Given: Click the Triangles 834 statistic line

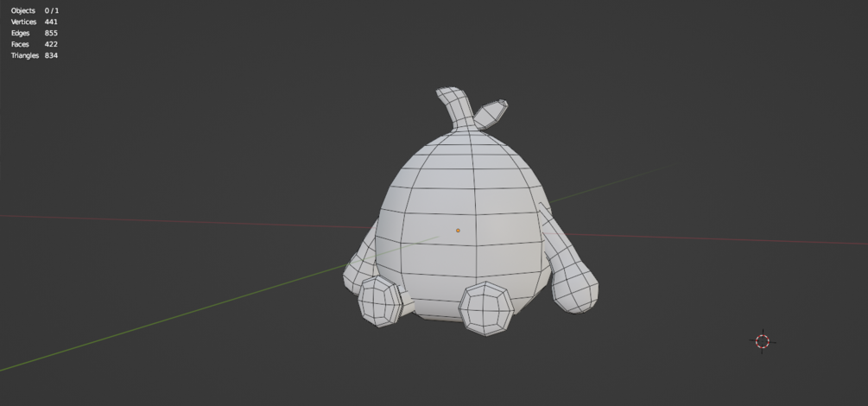Looking at the screenshot, I should click(x=35, y=55).
